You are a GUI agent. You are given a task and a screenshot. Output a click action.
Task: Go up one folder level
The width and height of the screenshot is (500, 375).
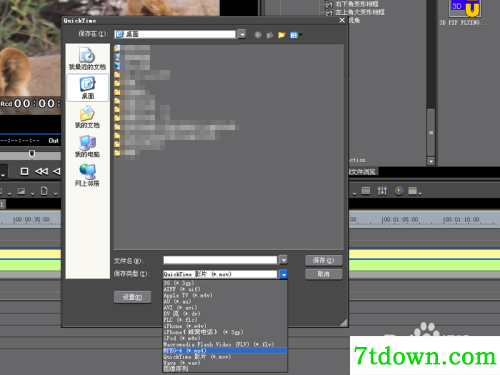(269, 35)
